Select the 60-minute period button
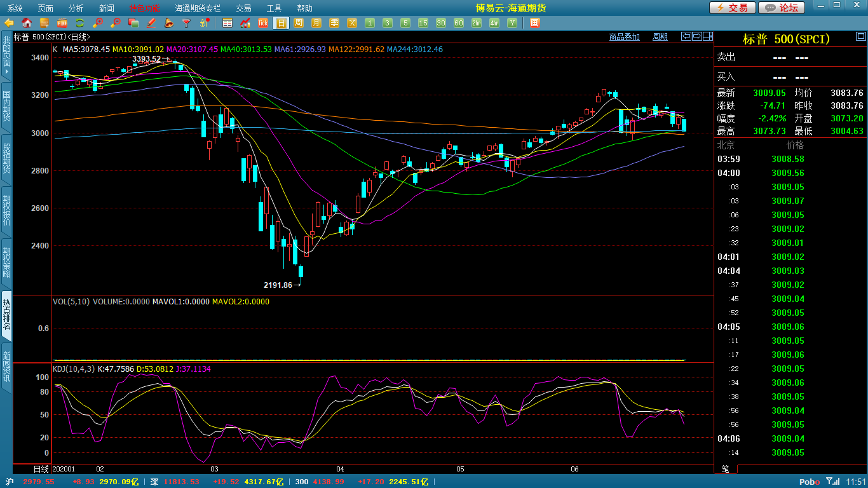Viewport: 868px width, 488px height. pos(459,23)
